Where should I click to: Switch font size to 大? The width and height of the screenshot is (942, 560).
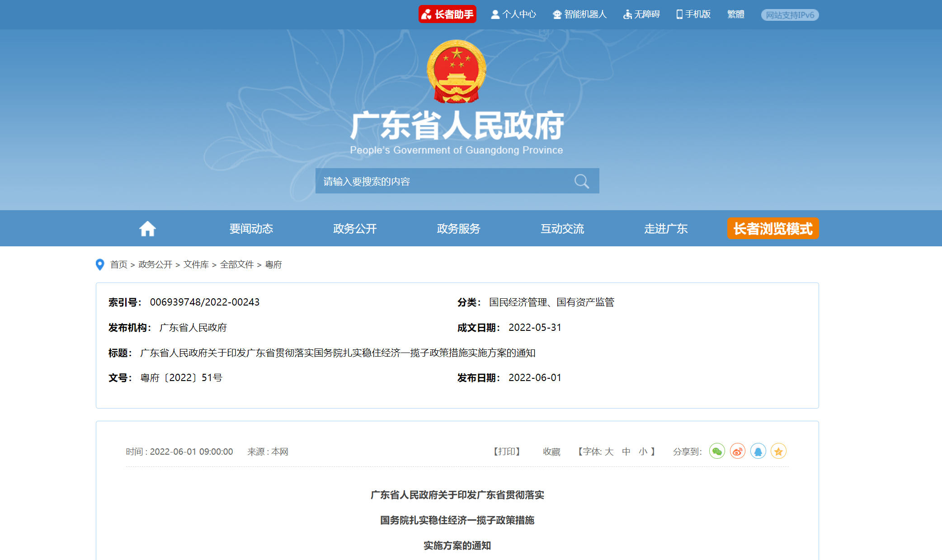[x=610, y=451]
